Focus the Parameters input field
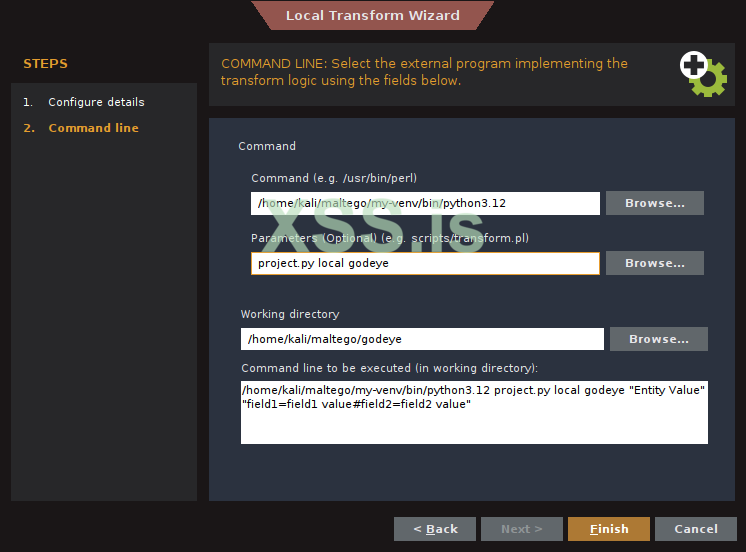 (425, 263)
